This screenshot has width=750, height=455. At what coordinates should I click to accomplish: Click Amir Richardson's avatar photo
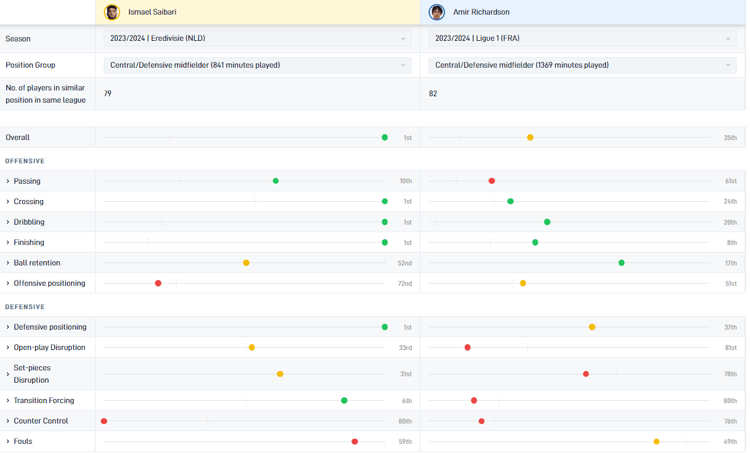tap(437, 12)
